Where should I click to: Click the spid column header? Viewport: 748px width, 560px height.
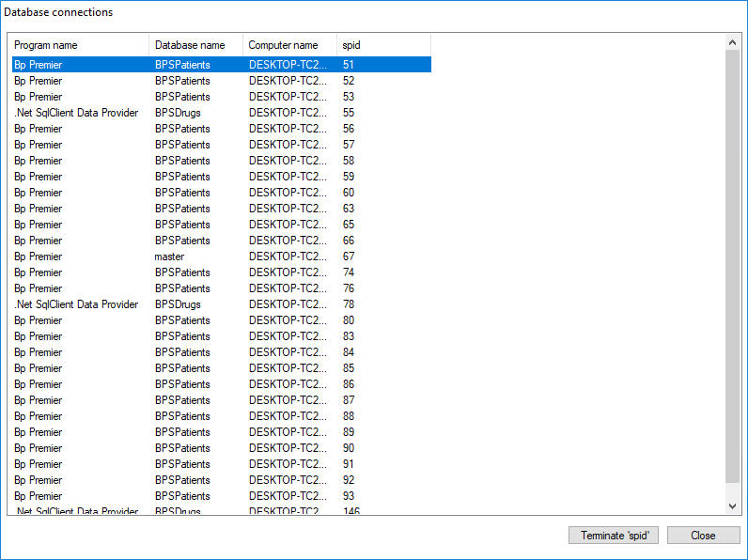pyautogui.click(x=384, y=45)
